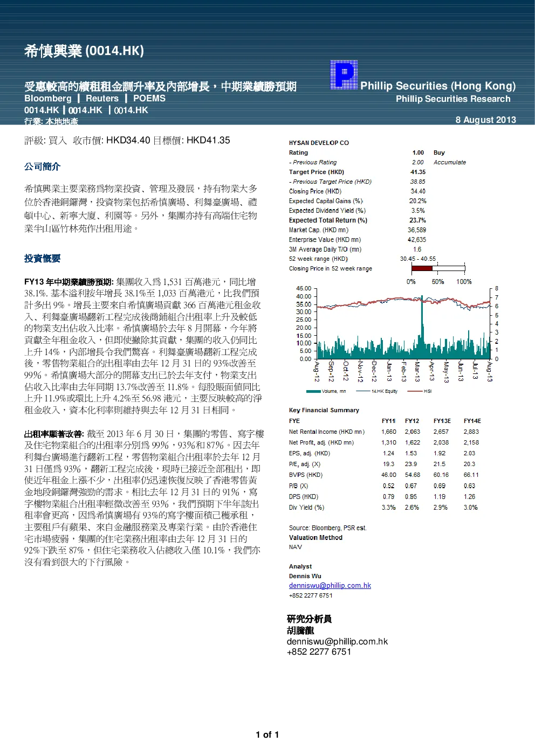This screenshot has width=535, height=756.
Task: Click the 'POEMS' label in header
Action: 149,98
